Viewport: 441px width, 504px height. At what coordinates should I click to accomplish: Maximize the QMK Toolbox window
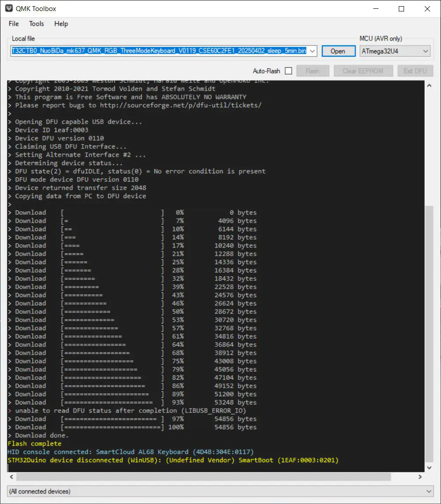coord(401,9)
